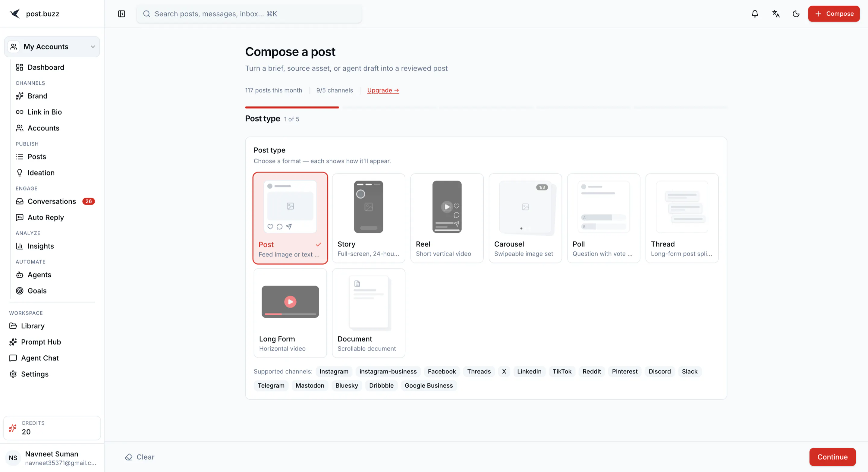868x472 pixels.
Task: Click the Dashboard grid icon
Action: pyautogui.click(x=20, y=68)
